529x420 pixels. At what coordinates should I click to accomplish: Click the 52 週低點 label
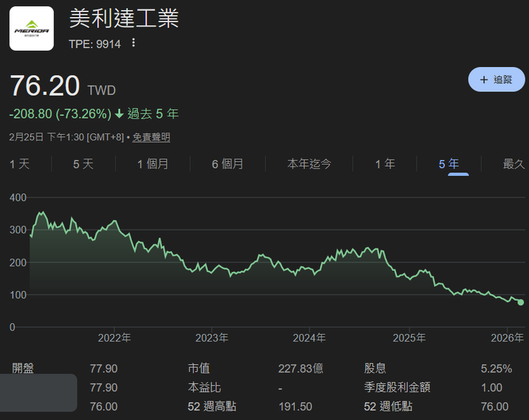[x=388, y=406]
